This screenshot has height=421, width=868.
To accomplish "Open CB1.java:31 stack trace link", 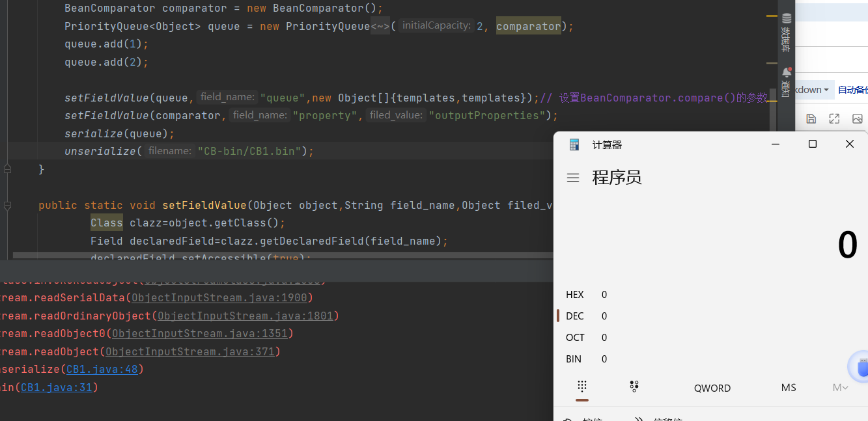I will tap(57, 387).
